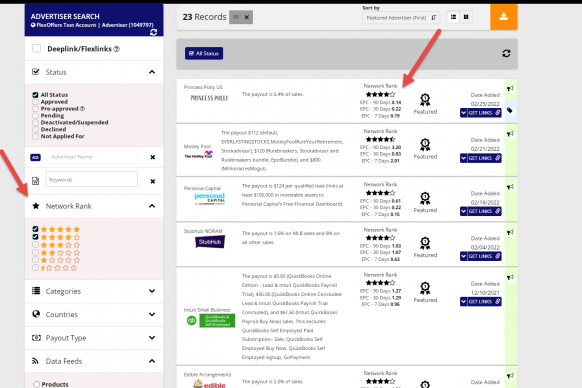The image size is (582, 388).
Task: Click into the Keywords input field
Action: 92,180
